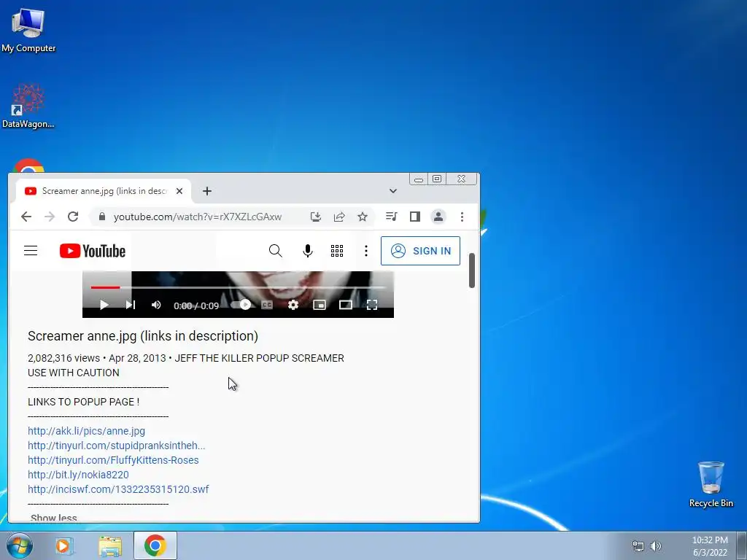The image size is (747, 560).
Task: Toggle the autoplay switch
Action: coord(241,305)
